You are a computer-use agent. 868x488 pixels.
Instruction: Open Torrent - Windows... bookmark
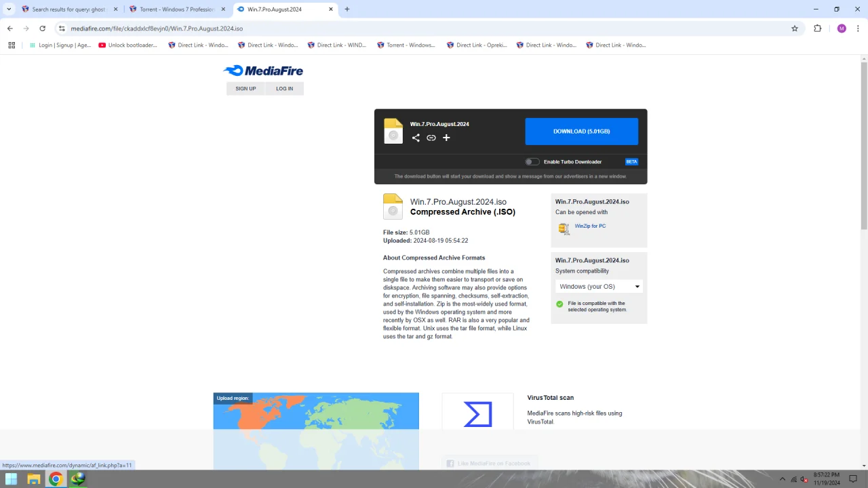point(406,45)
